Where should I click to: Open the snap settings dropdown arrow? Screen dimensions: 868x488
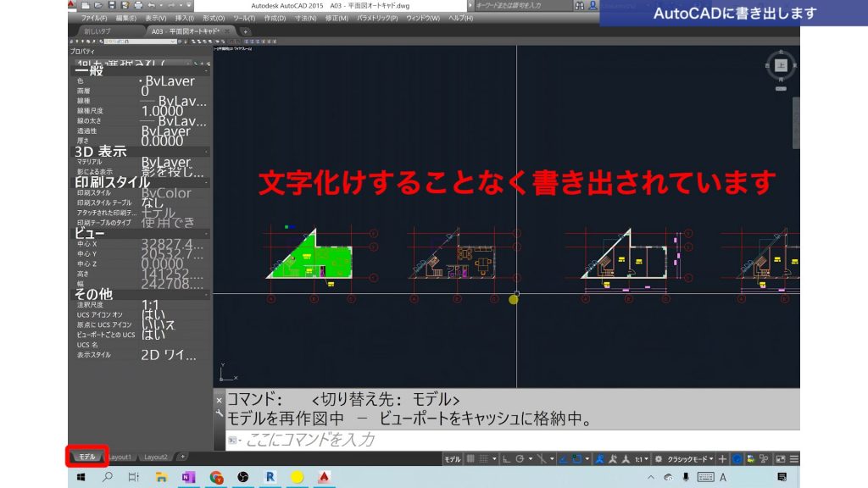coord(493,457)
